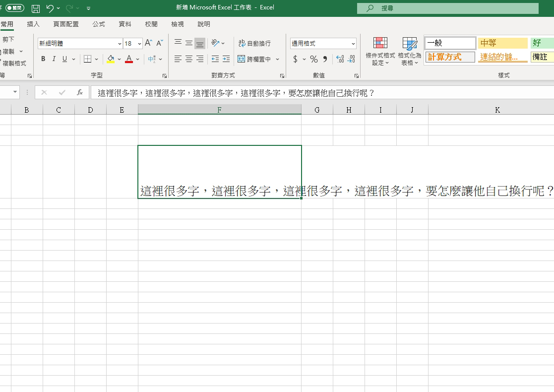Enable 自動換行 to wrap the cell text

pyautogui.click(x=255, y=43)
